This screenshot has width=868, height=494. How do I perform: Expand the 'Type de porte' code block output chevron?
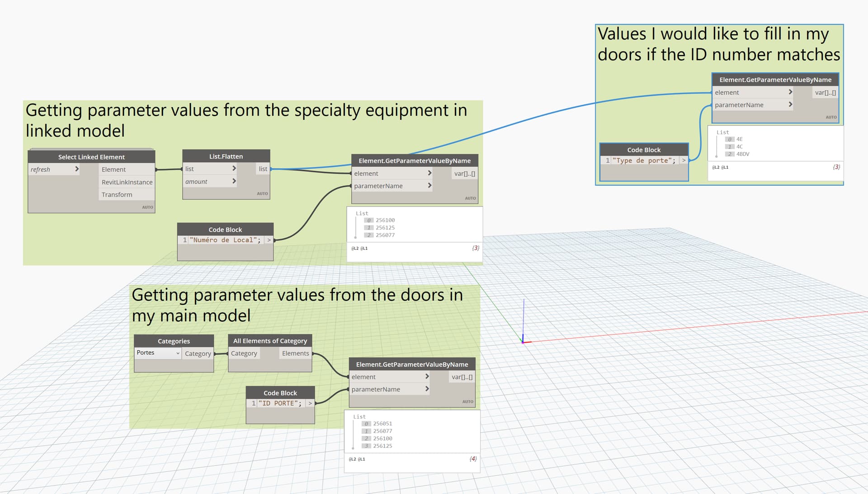[x=684, y=160]
